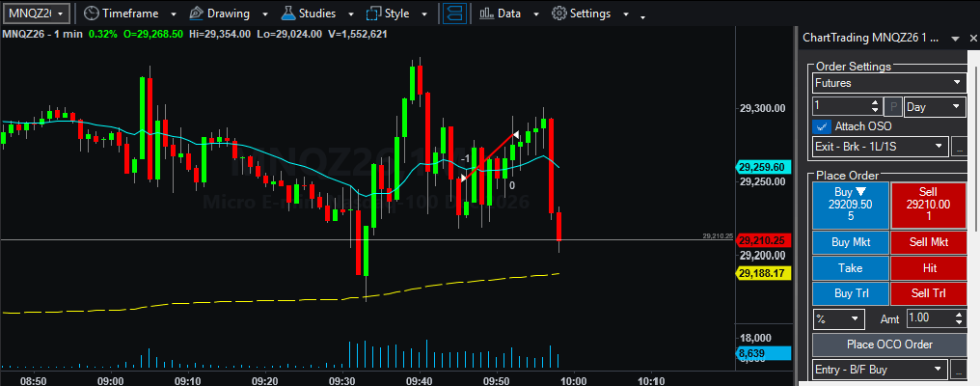Open the % trail unit dropdown
Viewport: 980px width, 386px height.
[x=839, y=318]
